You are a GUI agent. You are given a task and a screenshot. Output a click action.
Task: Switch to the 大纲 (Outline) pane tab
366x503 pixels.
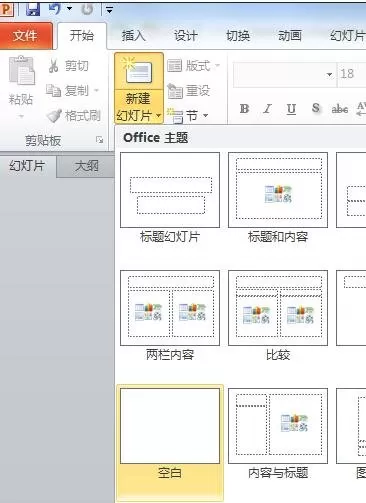[x=86, y=166]
